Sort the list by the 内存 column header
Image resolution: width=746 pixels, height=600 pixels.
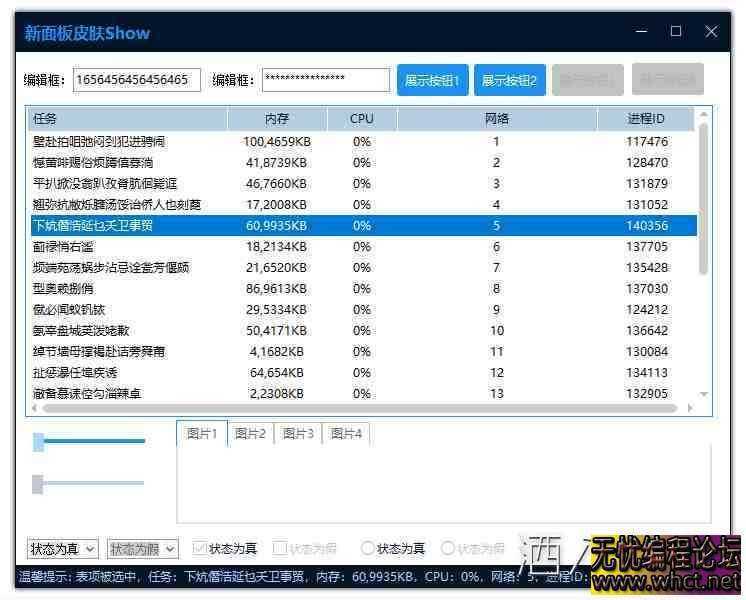tap(277, 119)
